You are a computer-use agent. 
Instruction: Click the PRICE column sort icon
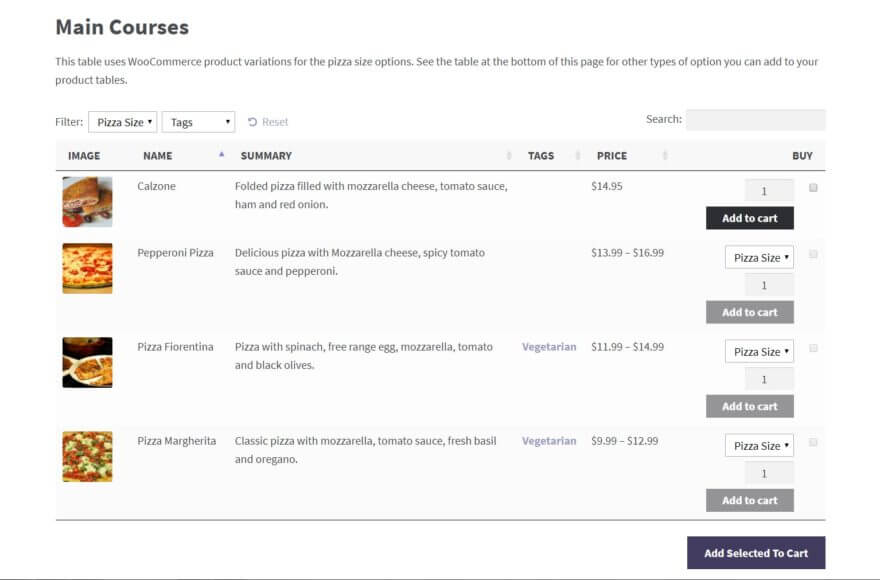point(665,156)
